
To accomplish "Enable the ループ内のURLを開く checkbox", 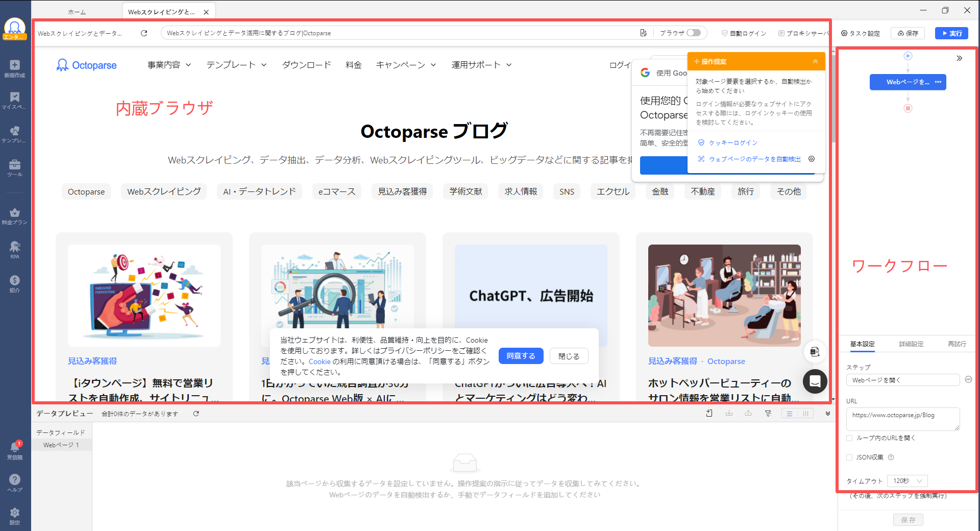I will pyautogui.click(x=849, y=438).
